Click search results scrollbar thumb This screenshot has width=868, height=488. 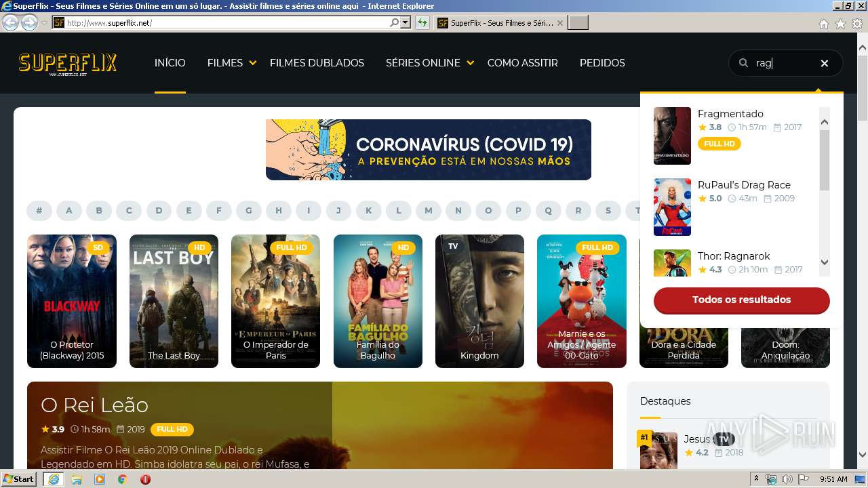tap(825, 161)
